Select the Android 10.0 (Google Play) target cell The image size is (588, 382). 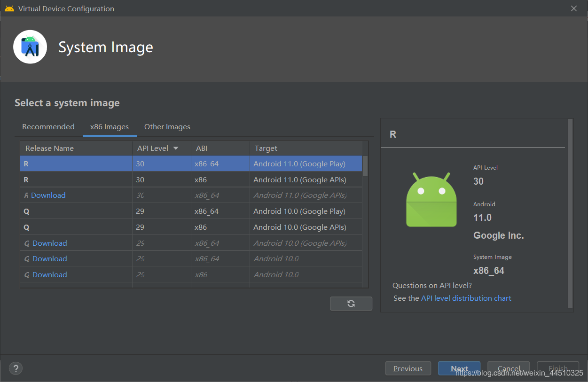(299, 211)
